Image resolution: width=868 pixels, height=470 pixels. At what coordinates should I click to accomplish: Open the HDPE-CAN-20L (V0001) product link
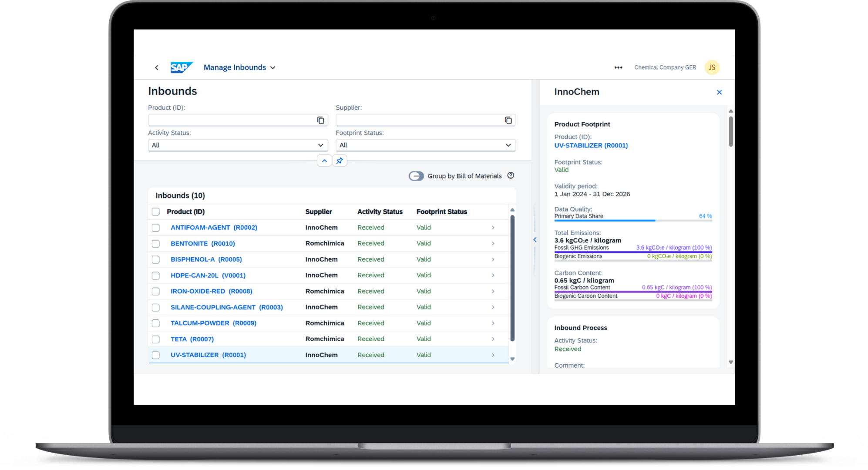click(208, 275)
